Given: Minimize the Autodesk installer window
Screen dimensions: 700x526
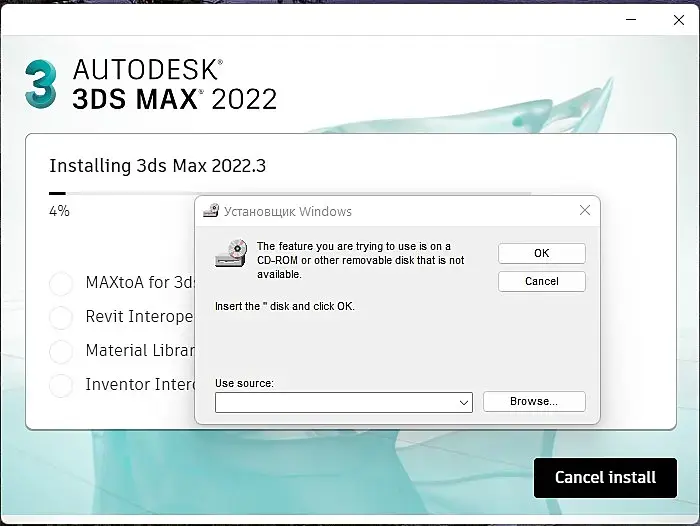Looking at the screenshot, I should point(631,20).
